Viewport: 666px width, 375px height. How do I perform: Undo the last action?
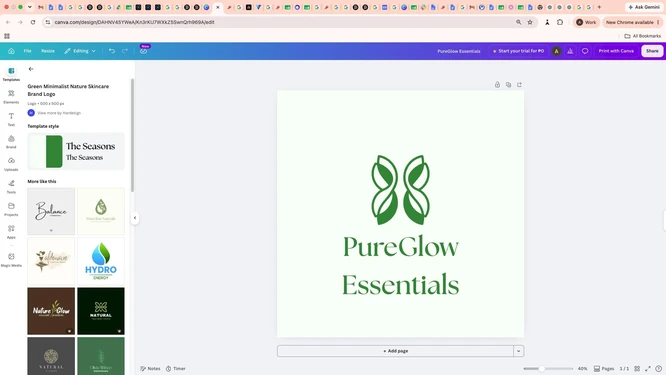tap(112, 51)
